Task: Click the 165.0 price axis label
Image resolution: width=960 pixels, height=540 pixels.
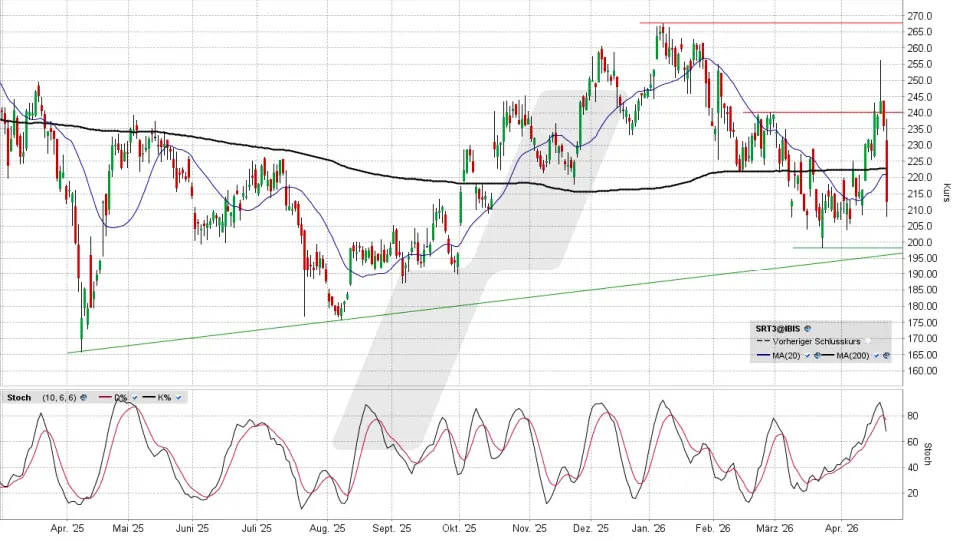Action: (920, 354)
